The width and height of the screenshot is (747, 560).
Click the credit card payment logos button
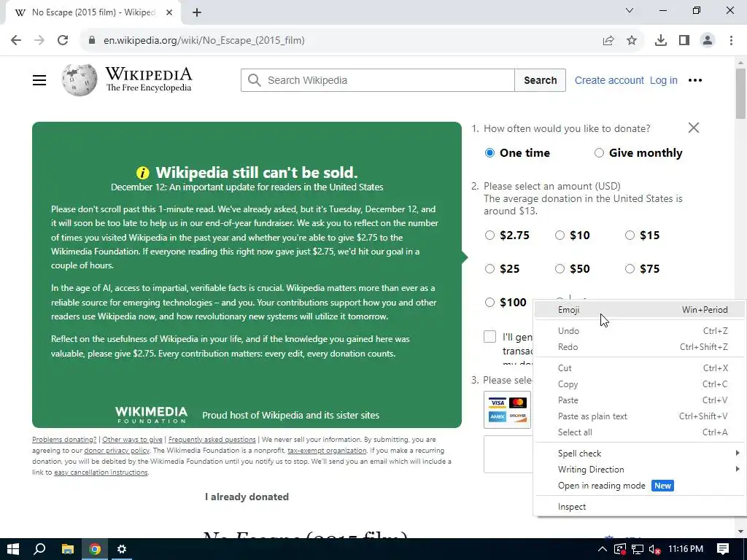(508, 410)
